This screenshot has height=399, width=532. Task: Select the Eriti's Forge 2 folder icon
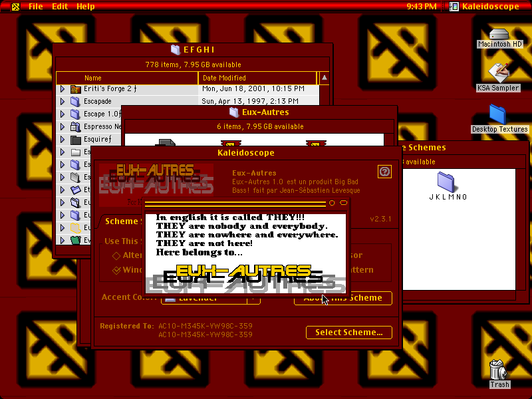click(76, 89)
